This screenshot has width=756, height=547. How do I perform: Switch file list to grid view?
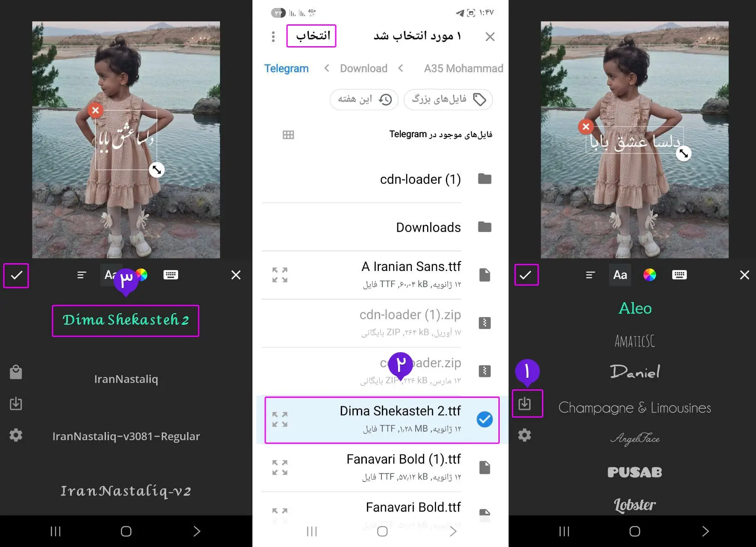tap(288, 135)
